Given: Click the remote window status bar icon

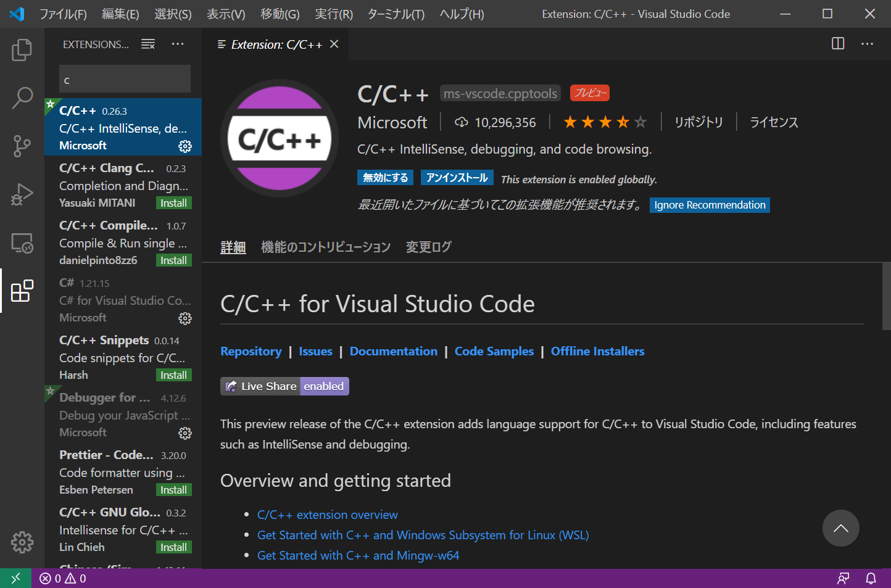Looking at the screenshot, I should pos(16,578).
